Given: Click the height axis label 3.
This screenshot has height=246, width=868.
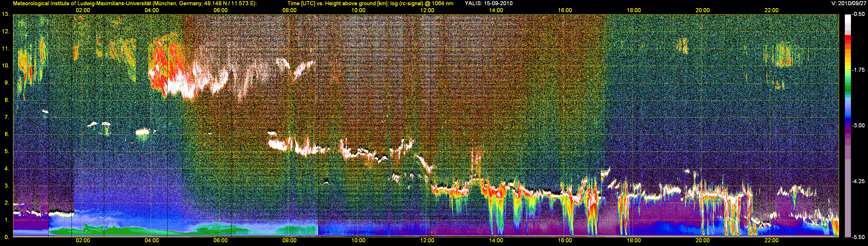Looking at the screenshot, I should coord(7,186).
